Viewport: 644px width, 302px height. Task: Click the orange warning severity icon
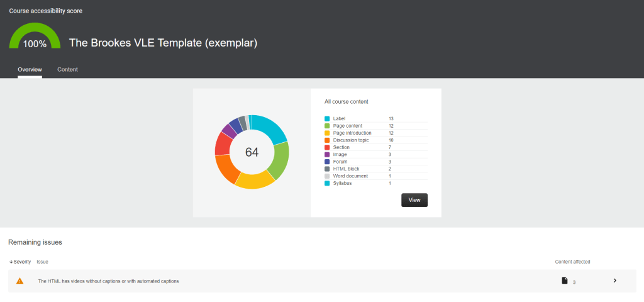[x=19, y=281]
